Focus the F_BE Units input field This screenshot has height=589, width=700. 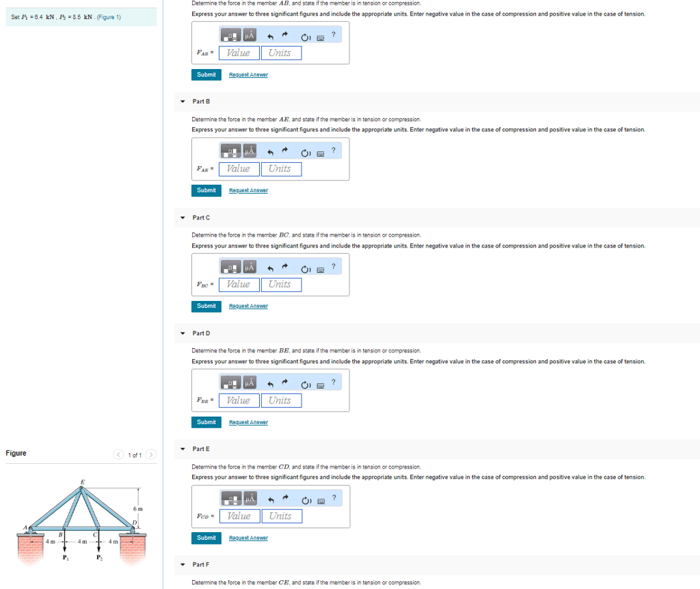pyautogui.click(x=281, y=401)
